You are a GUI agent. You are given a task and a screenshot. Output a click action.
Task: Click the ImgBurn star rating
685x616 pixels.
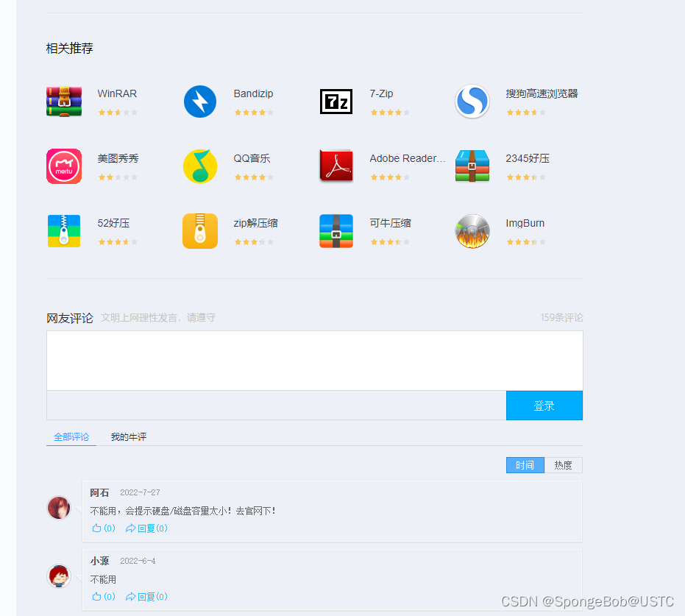pyautogui.click(x=526, y=241)
